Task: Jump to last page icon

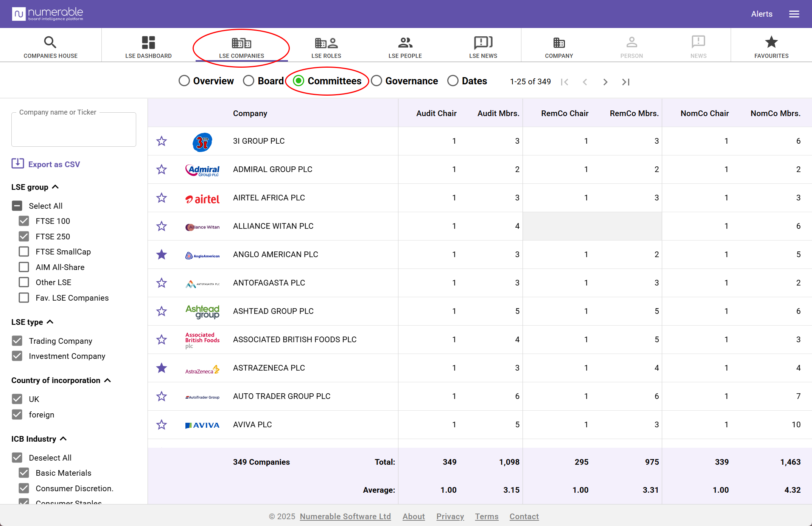Action: click(625, 82)
